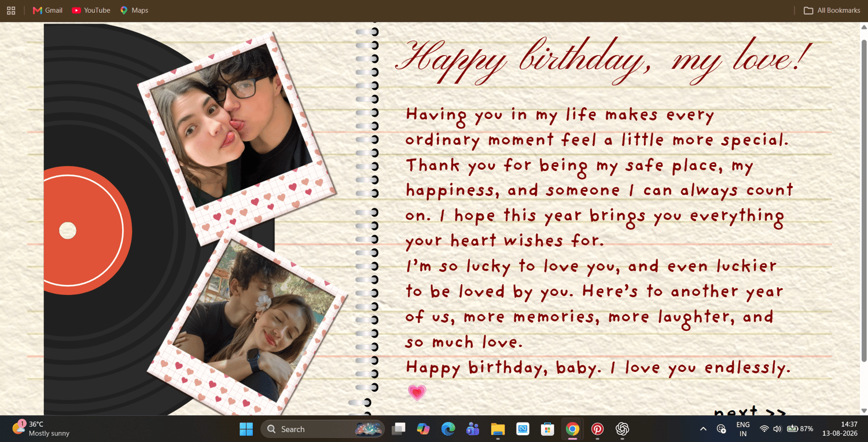Click the pink heart emoji below the message

pos(417,392)
